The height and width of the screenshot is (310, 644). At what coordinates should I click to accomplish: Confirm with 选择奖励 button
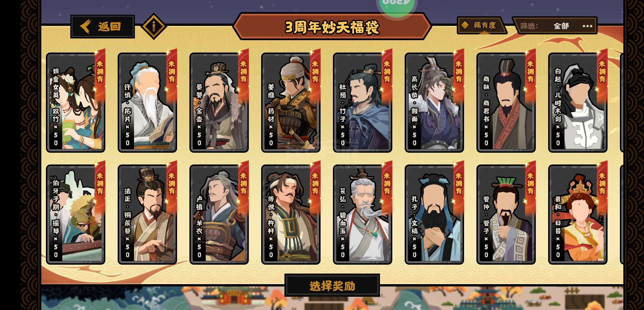pos(332,286)
